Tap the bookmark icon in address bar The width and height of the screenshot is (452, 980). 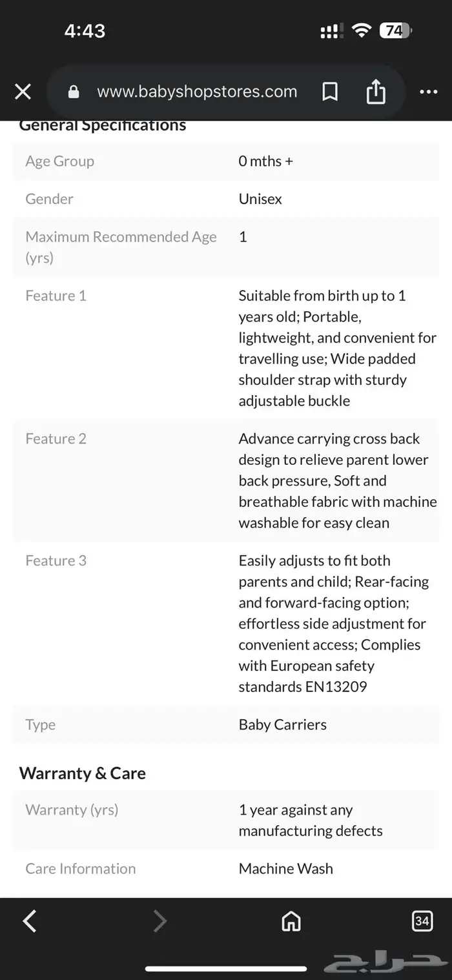pyautogui.click(x=330, y=92)
